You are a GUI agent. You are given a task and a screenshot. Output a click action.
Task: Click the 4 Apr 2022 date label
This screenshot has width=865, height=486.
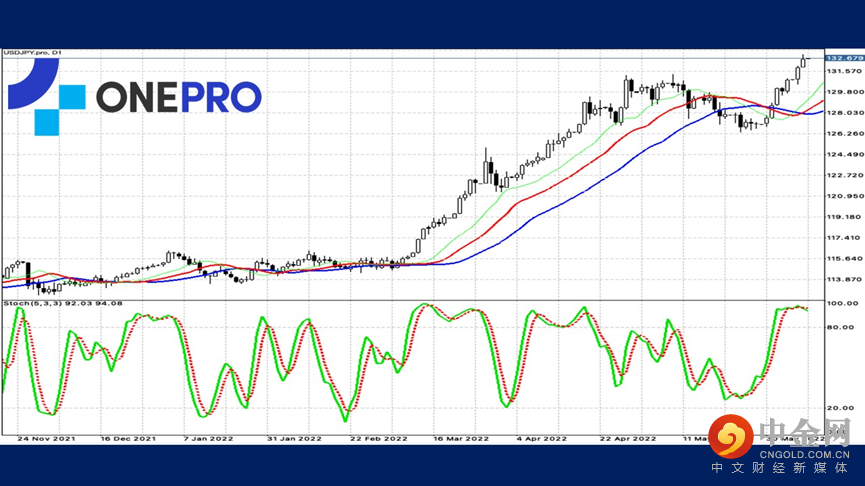(x=542, y=439)
